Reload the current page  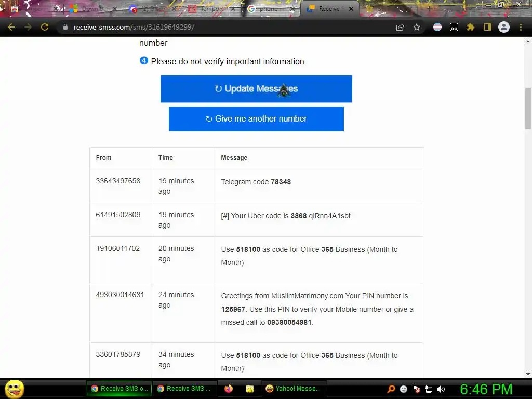pyautogui.click(x=45, y=27)
